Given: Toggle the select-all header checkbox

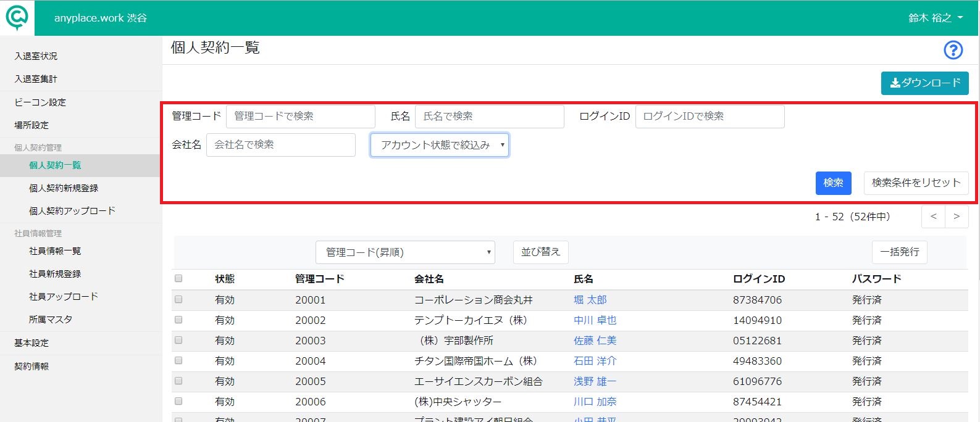Looking at the screenshot, I should [x=178, y=278].
